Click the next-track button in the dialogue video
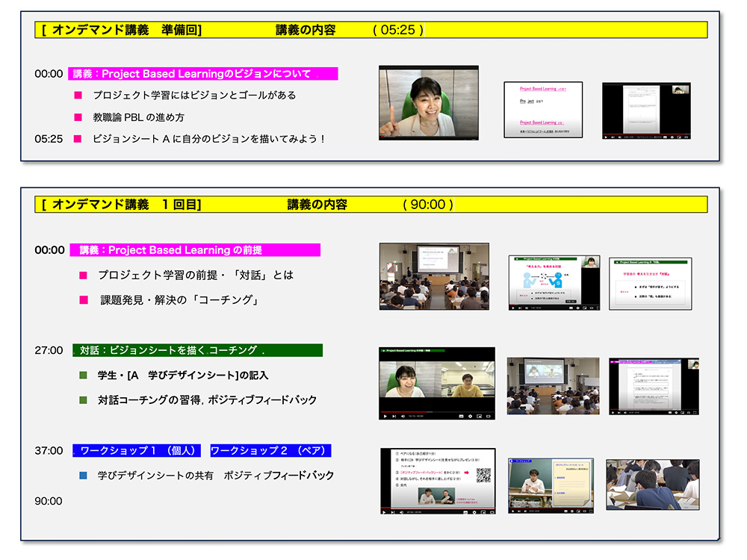 pos(393,416)
